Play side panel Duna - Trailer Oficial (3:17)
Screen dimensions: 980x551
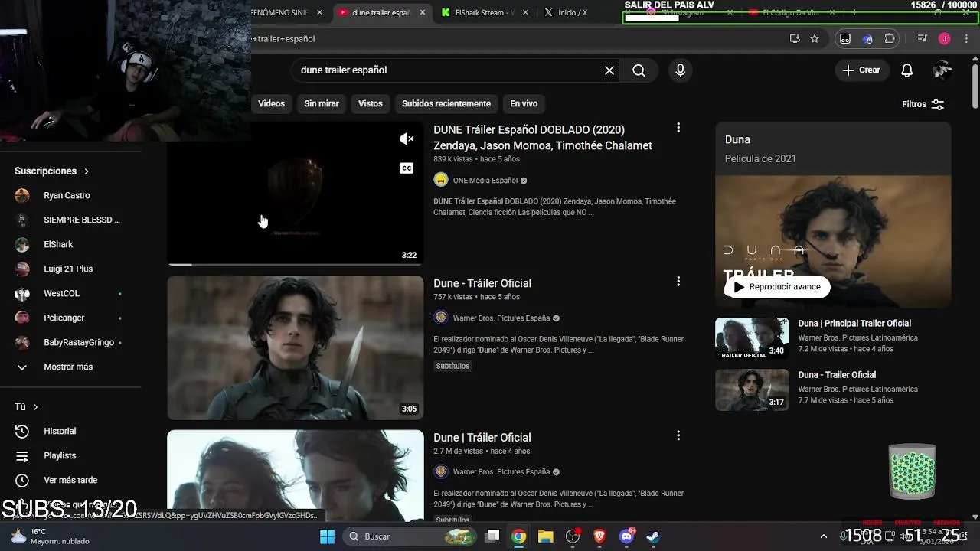(752, 390)
